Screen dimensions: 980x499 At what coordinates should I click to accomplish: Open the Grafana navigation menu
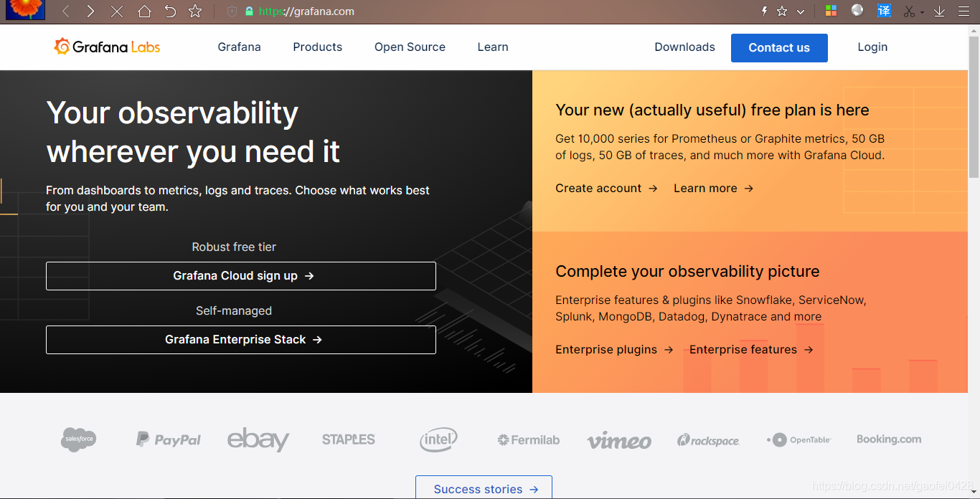pyautogui.click(x=240, y=47)
